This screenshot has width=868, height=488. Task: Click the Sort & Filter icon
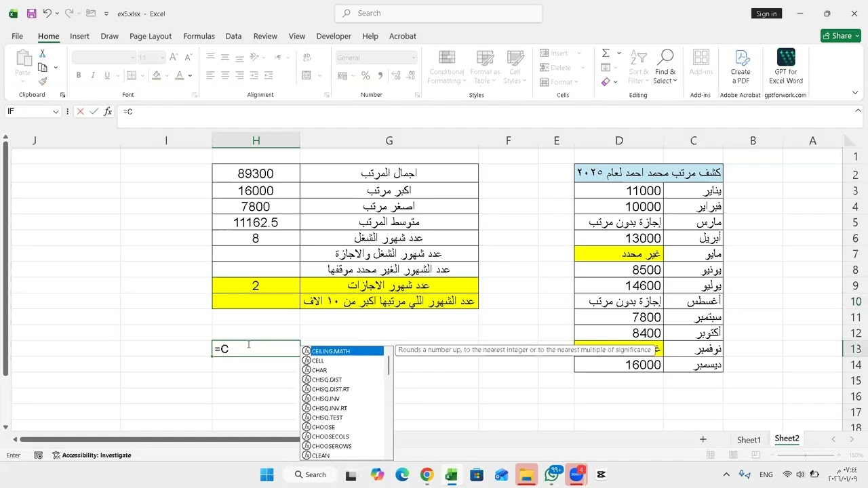[x=639, y=67]
